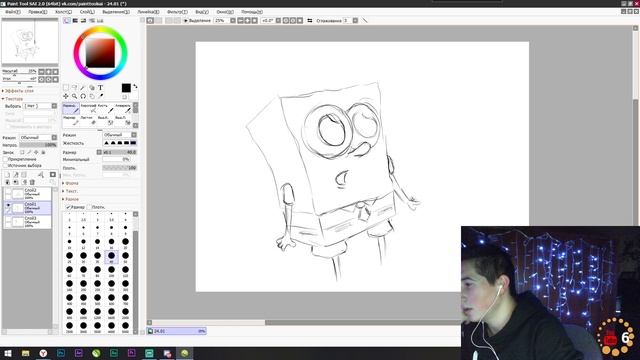Open the Слой menu

tap(87, 12)
